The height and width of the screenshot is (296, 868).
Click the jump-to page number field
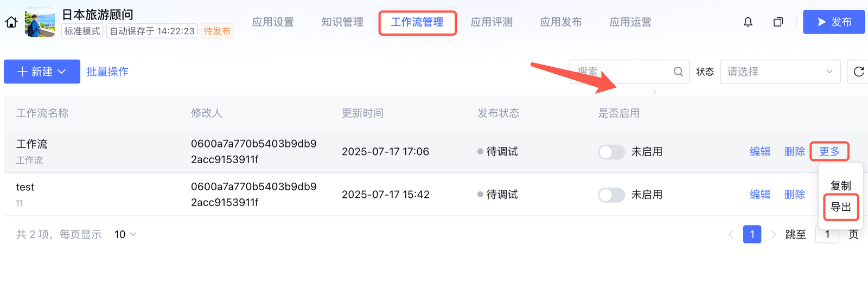(827, 235)
